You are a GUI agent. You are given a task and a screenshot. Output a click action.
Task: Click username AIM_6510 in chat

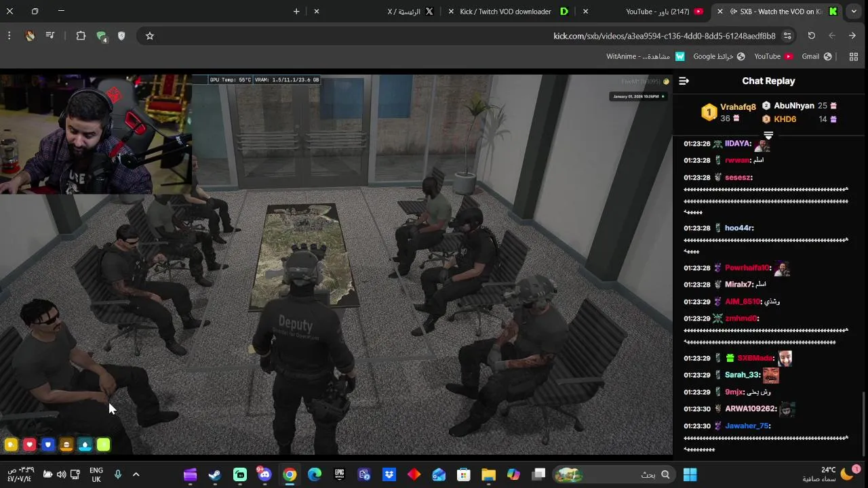(x=743, y=302)
